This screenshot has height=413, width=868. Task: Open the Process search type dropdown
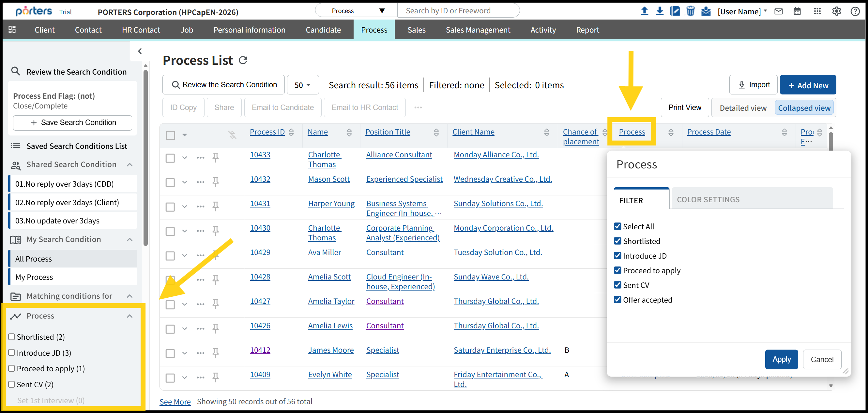pyautogui.click(x=357, y=11)
